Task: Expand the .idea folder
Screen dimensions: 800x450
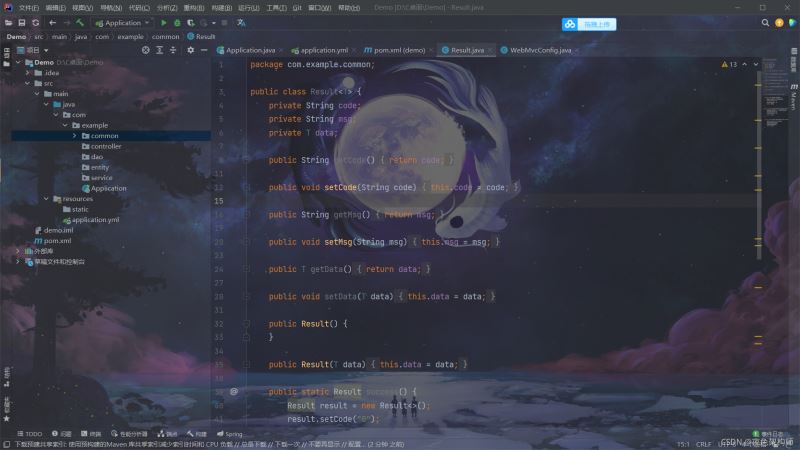Action: point(28,73)
